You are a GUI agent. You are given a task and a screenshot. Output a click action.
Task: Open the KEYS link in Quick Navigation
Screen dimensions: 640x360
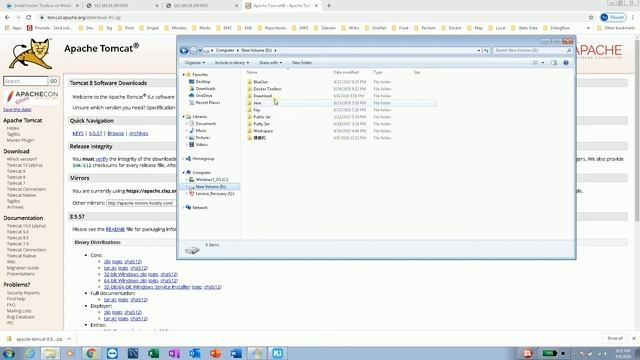tap(78, 133)
